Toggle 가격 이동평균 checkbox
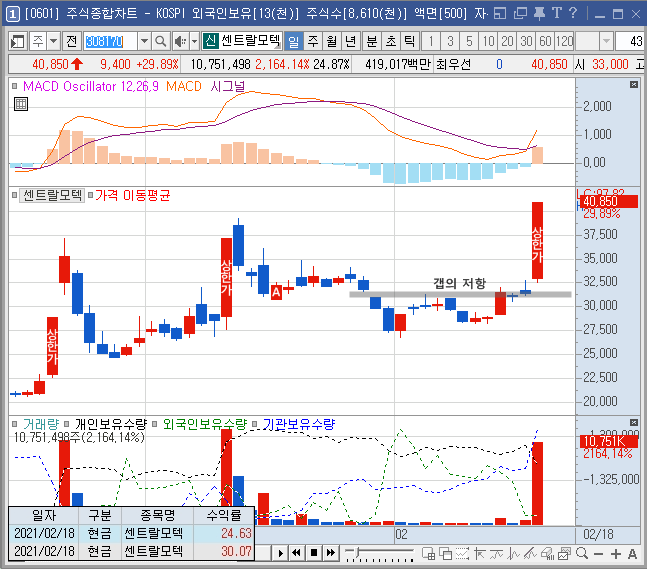Viewport: 647px width, 569px height. [x=90, y=195]
